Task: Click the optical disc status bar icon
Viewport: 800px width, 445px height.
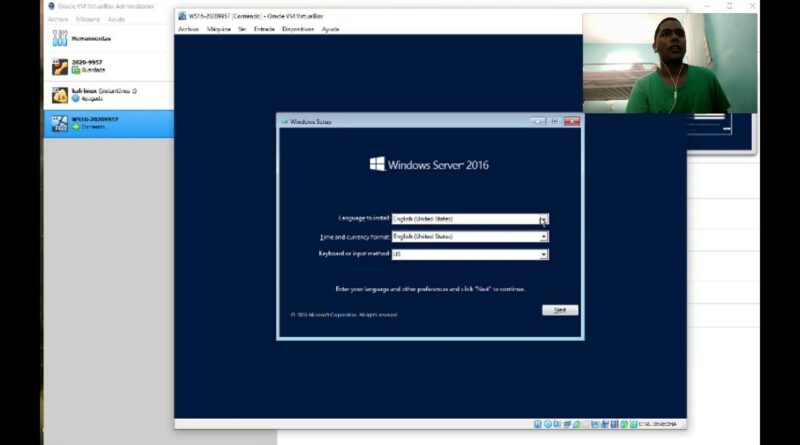Action: (547, 424)
